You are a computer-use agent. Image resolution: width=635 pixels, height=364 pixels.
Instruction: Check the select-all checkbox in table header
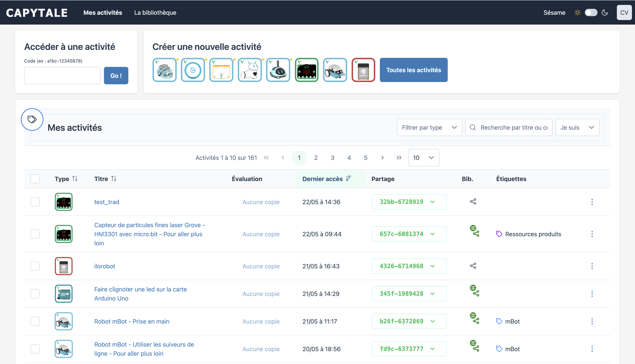coord(35,179)
